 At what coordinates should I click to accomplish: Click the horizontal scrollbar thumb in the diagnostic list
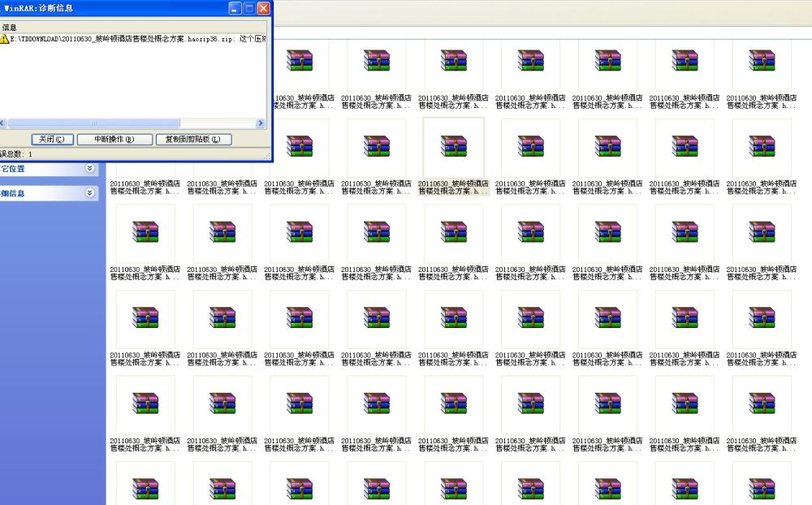click(x=93, y=123)
